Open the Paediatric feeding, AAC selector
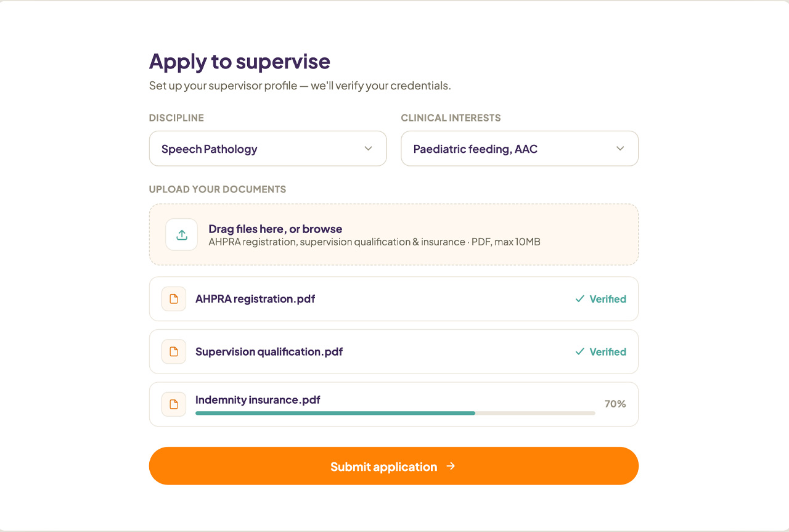789x532 pixels. point(520,149)
